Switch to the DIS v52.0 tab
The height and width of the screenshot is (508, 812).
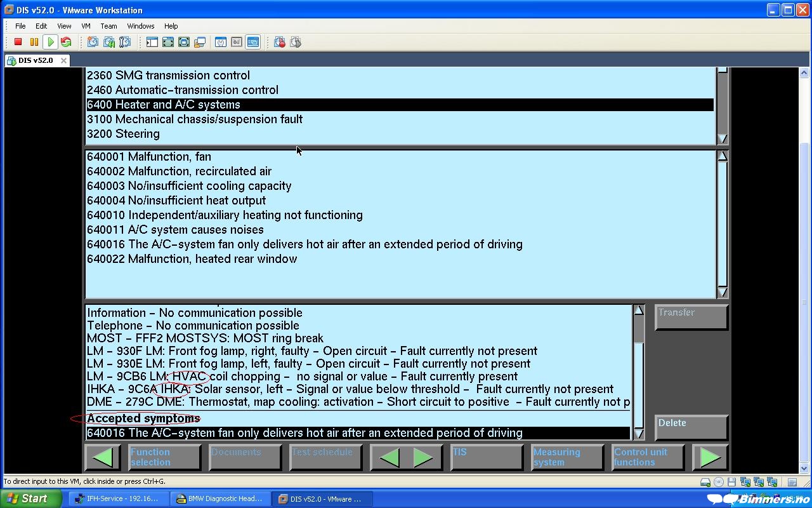click(36, 60)
